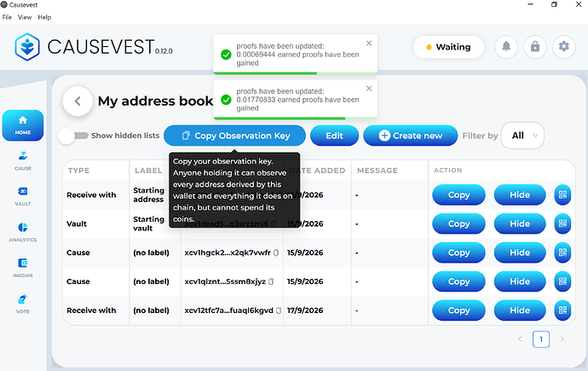Screen dimensions: 588x371
Task: Select page 1 in pagination
Action: [x=541, y=339]
